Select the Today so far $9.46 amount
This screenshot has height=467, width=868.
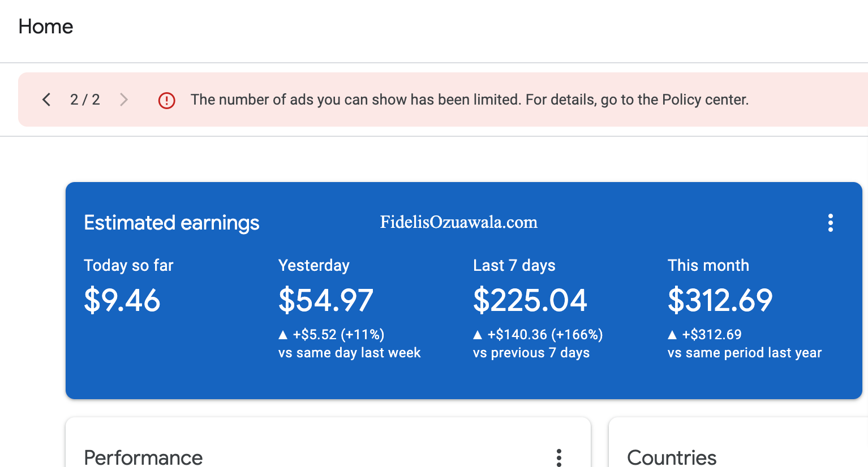(x=122, y=300)
